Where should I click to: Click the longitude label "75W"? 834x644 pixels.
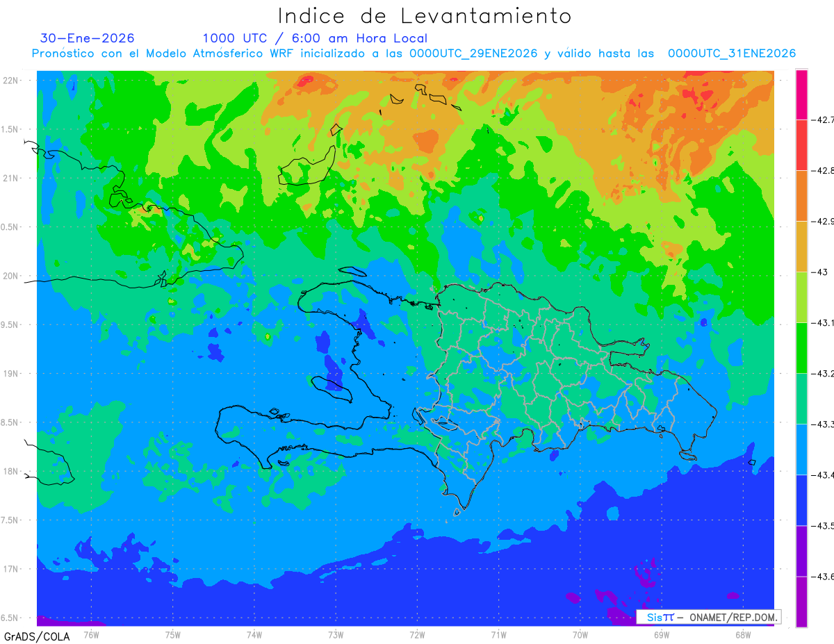point(173,634)
